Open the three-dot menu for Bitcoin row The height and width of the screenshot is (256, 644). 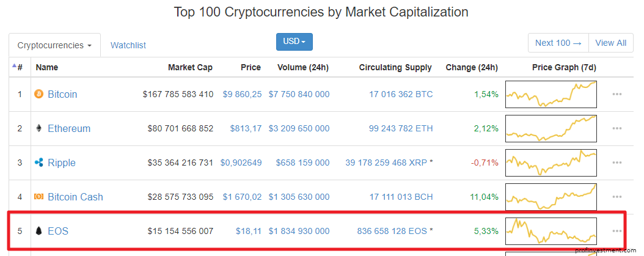pos(617,94)
